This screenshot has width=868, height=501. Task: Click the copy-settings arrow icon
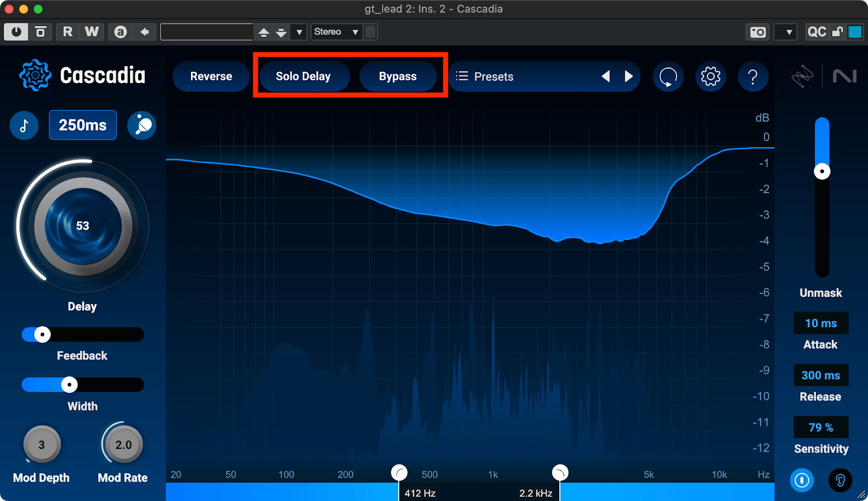pyautogui.click(x=145, y=32)
